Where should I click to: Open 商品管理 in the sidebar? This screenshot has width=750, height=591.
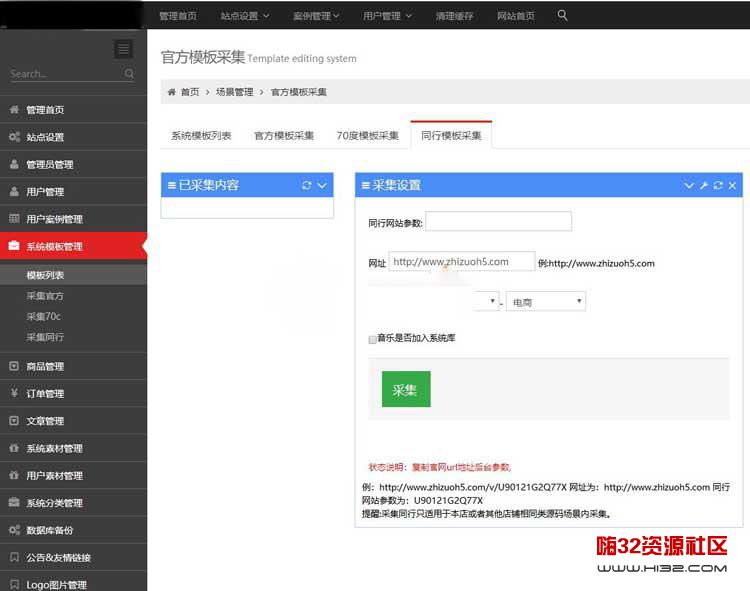click(x=45, y=367)
